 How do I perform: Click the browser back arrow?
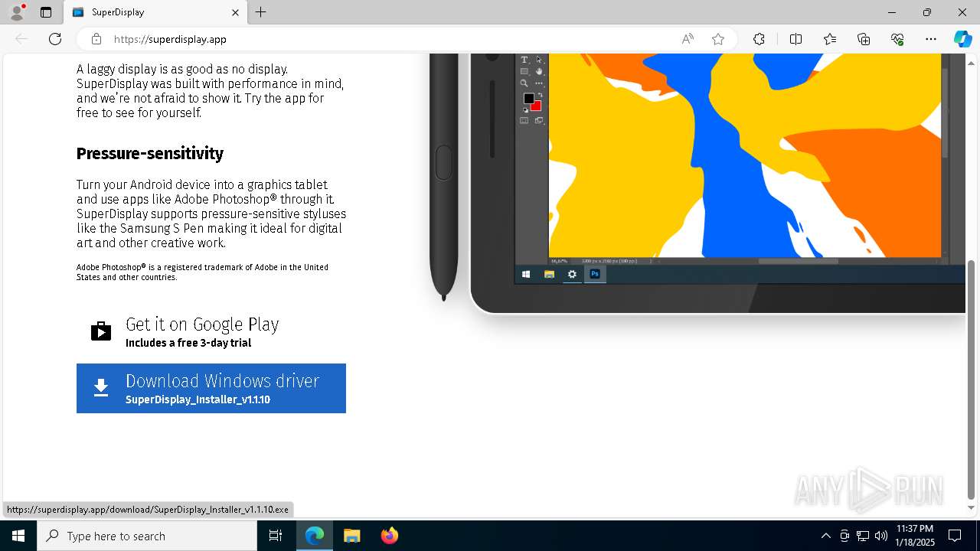21,39
